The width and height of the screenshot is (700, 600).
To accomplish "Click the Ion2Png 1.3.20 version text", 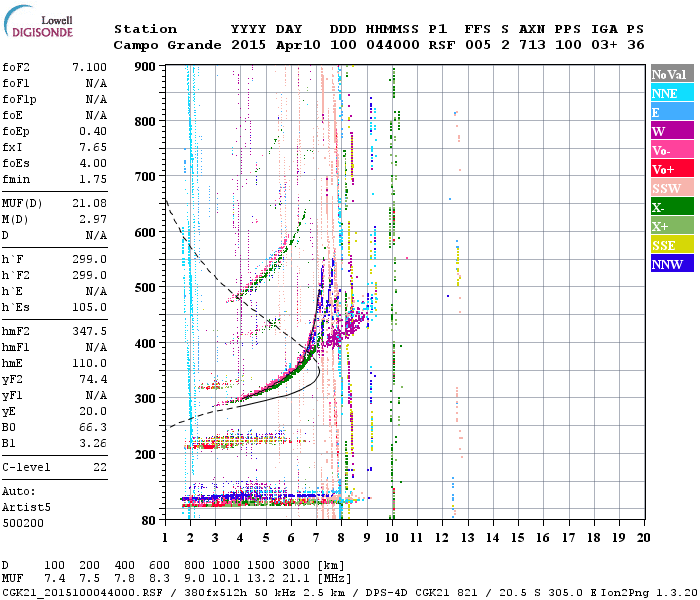I will tap(650, 592).
